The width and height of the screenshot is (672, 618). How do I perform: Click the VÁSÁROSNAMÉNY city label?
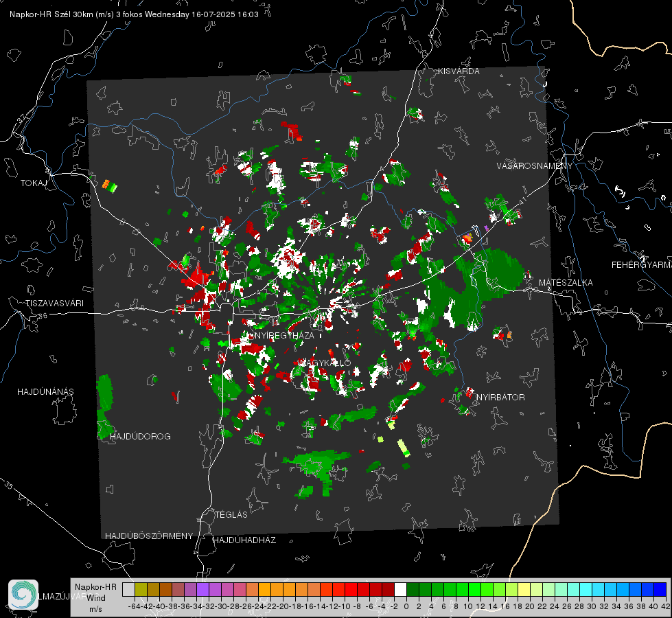pos(535,165)
